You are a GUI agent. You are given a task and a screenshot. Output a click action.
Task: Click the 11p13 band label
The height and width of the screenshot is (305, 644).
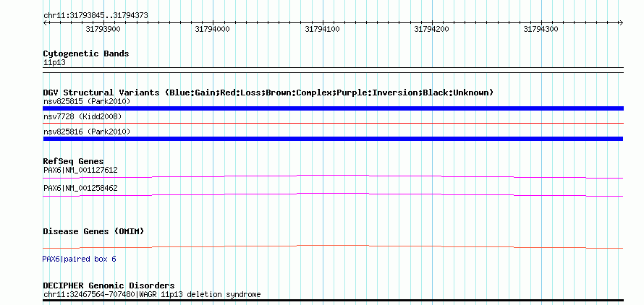(x=54, y=63)
